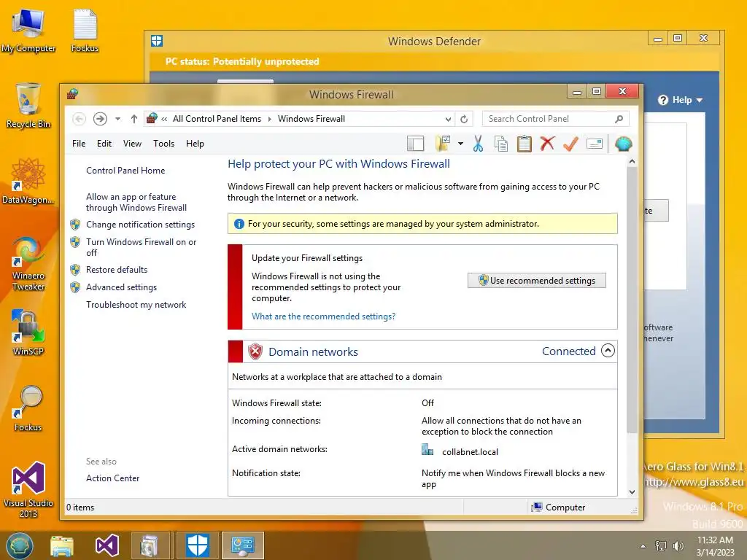Viewport: 747px width, 560px height.
Task: Click the volume speaker tray icon
Action: [x=678, y=545]
